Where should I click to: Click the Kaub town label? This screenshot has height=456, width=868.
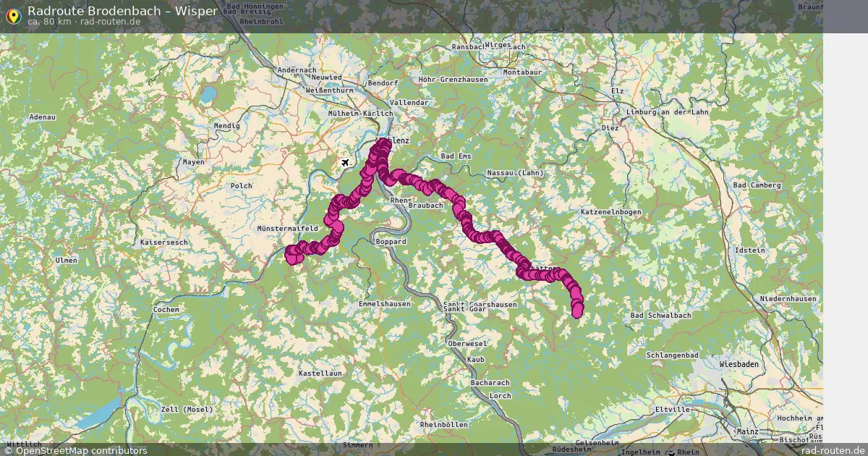(x=475, y=360)
